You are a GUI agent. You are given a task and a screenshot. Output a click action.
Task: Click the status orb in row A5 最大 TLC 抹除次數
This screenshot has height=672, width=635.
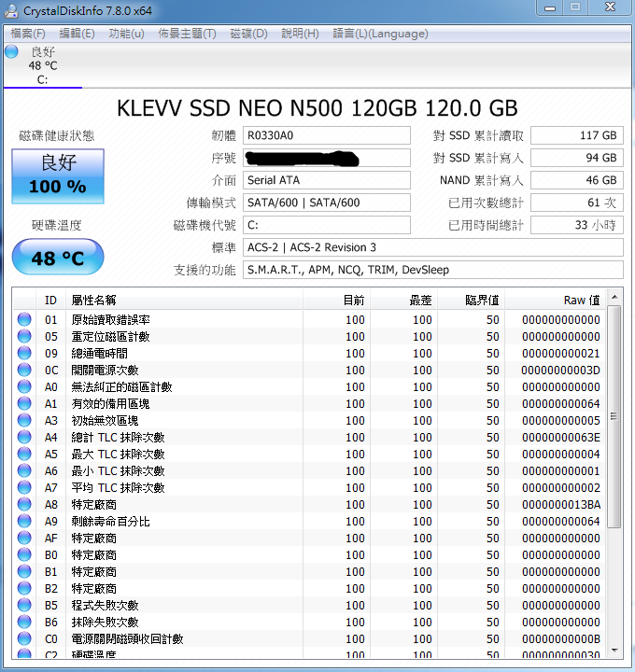24,454
